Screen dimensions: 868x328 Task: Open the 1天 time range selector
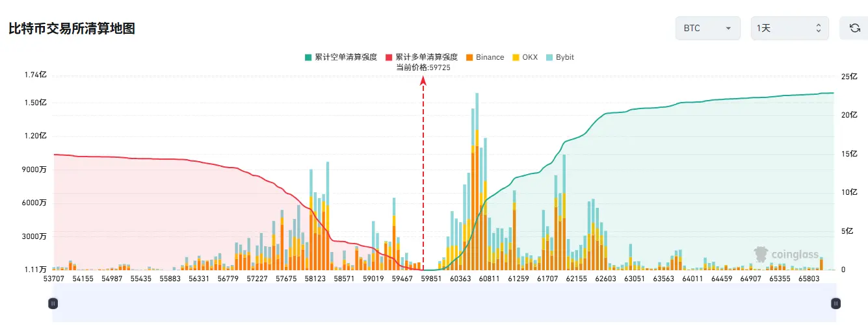(x=790, y=28)
